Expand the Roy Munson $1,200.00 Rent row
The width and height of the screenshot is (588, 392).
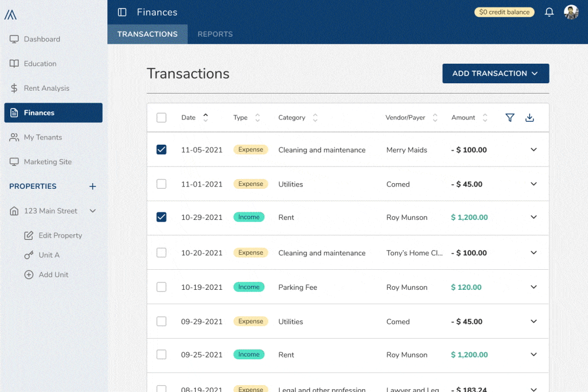pos(533,218)
